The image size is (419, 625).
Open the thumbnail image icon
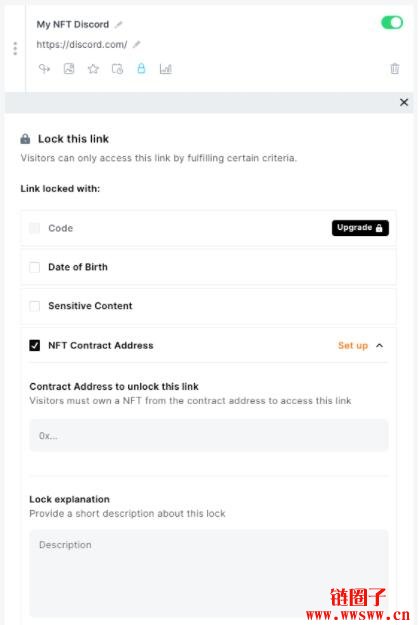point(69,69)
